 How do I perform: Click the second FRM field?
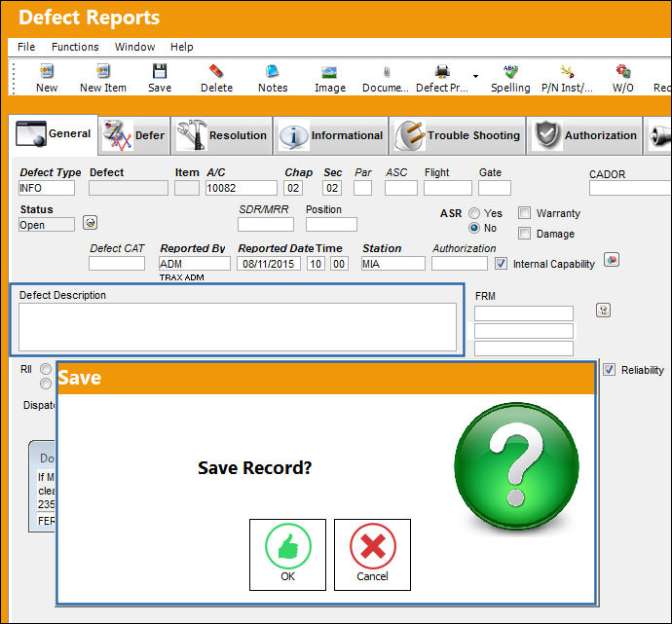[x=524, y=331]
